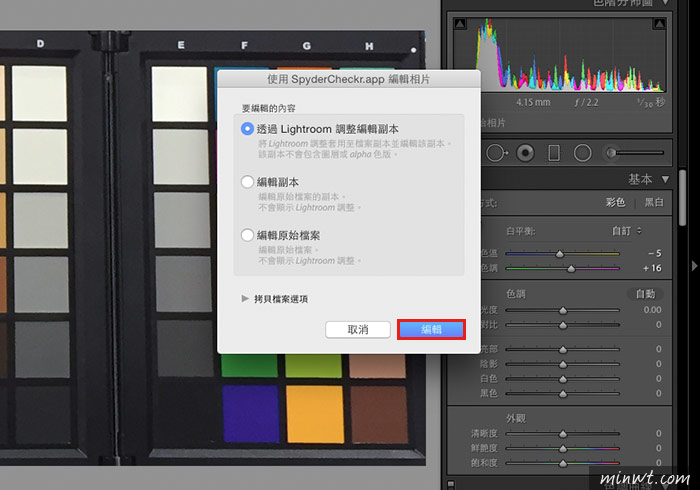This screenshot has height=490, width=700.
Task: Click the blacks (黑色) slider handle
Action: tap(563, 394)
